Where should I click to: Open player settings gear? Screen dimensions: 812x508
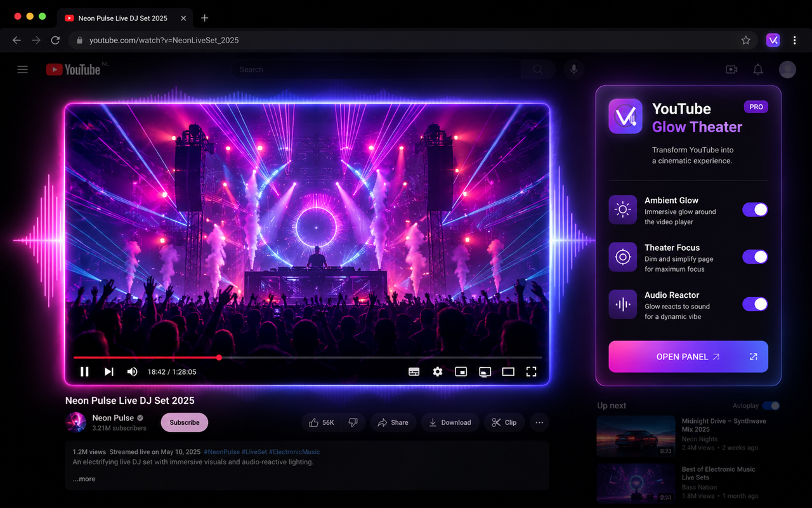tap(438, 372)
